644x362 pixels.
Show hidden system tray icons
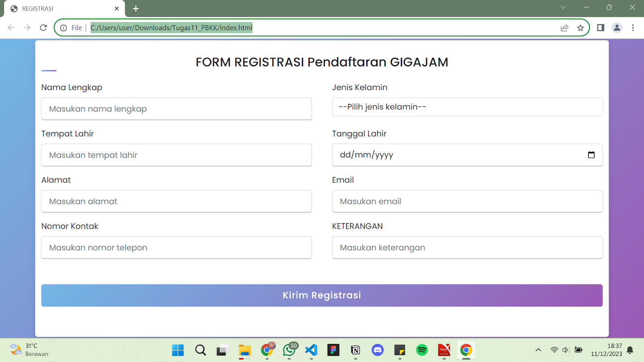(538, 350)
